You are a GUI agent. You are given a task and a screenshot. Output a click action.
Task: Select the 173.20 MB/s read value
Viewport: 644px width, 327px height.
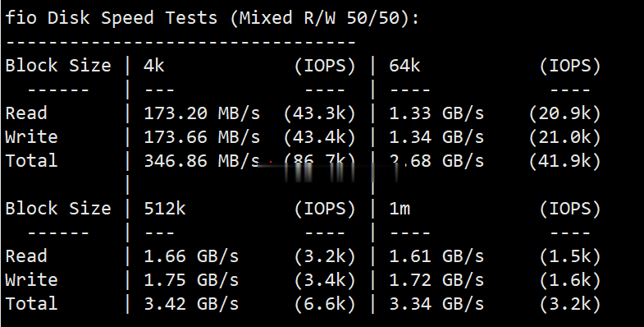coord(202,113)
